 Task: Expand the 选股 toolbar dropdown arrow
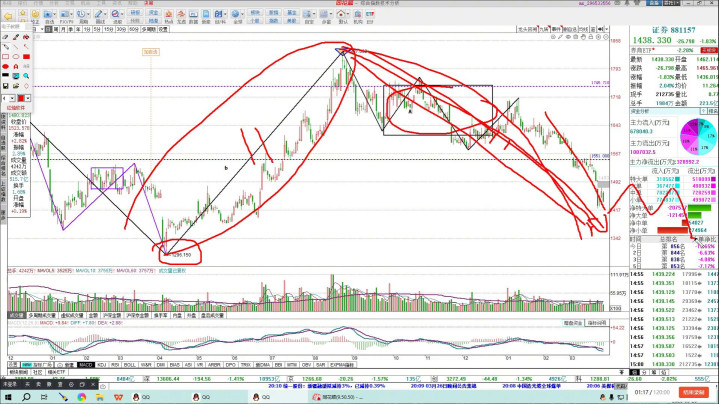click(122, 14)
